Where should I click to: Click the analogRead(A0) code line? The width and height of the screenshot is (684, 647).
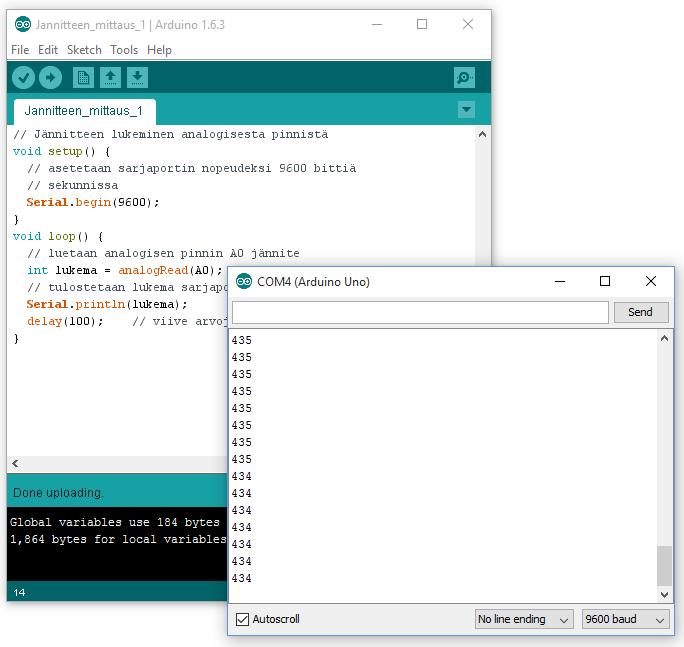click(125, 270)
